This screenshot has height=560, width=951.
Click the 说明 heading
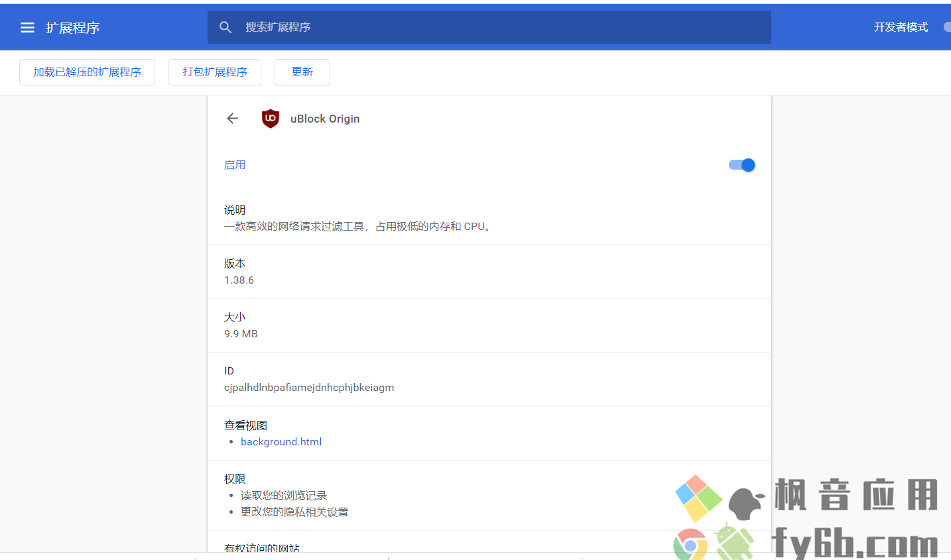(x=235, y=210)
